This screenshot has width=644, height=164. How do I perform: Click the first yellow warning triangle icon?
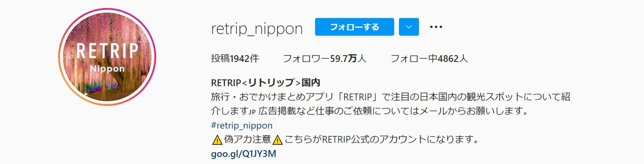[x=217, y=139]
